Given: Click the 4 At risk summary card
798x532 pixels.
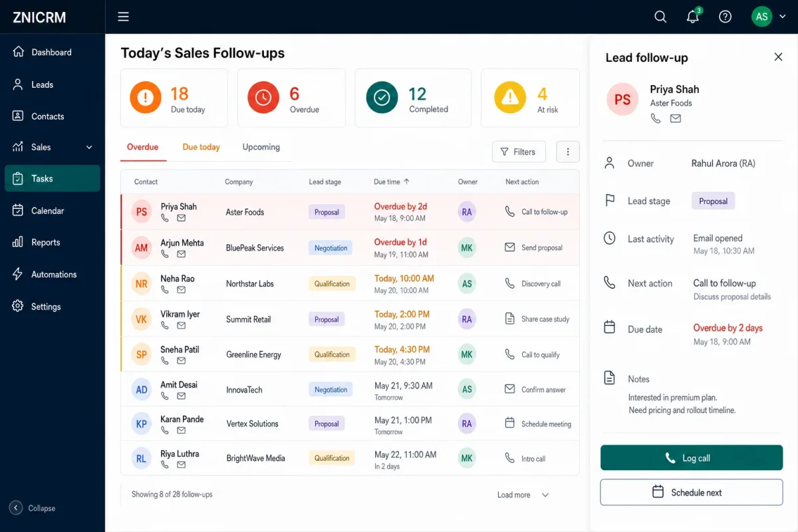Looking at the screenshot, I should coord(530,98).
